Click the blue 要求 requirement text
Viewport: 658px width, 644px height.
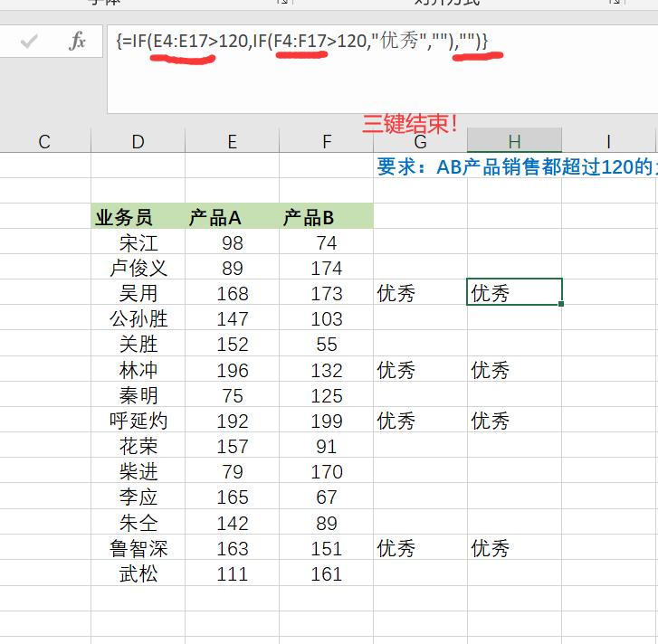point(517,166)
